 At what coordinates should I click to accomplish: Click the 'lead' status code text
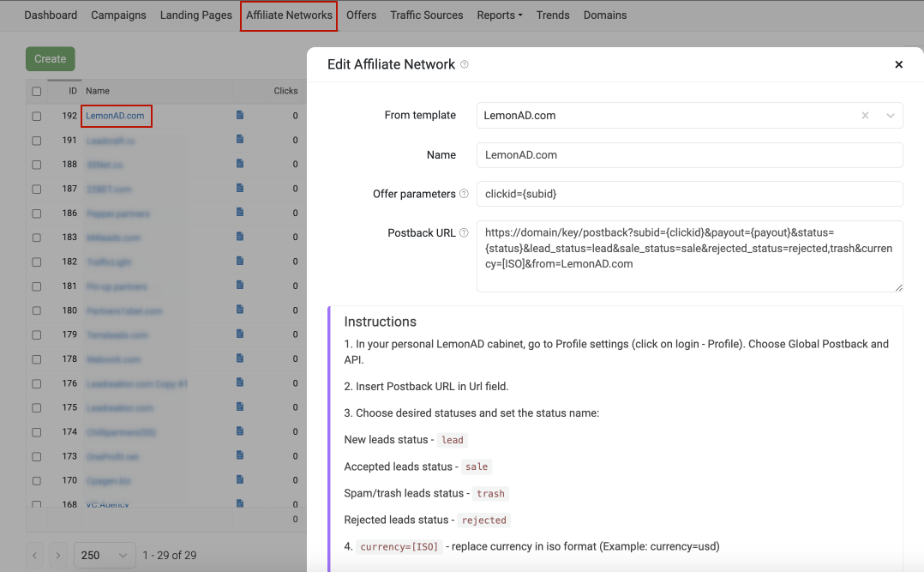click(453, 440)
